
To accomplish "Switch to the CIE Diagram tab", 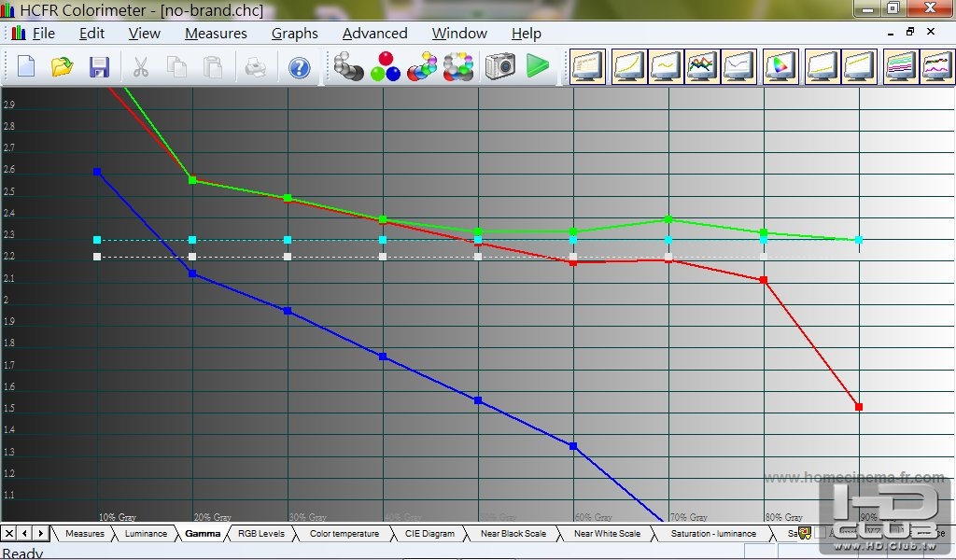I will [x=429, y=533].
